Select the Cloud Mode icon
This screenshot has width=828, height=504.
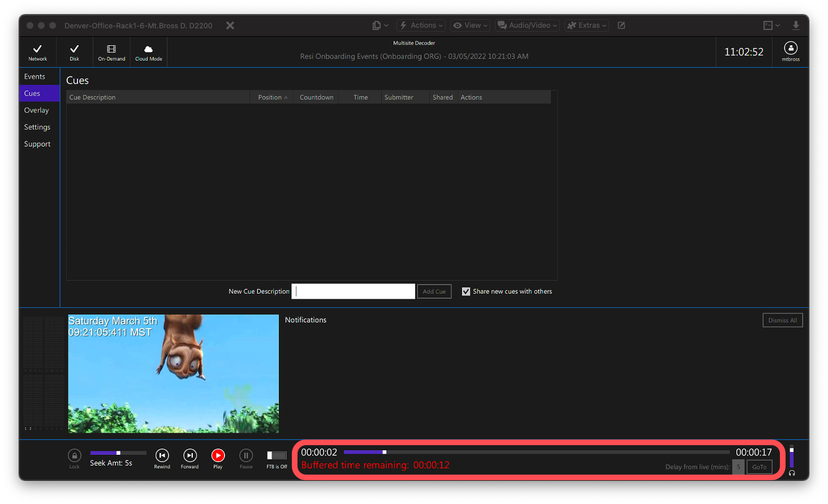[x=148, y=51]
